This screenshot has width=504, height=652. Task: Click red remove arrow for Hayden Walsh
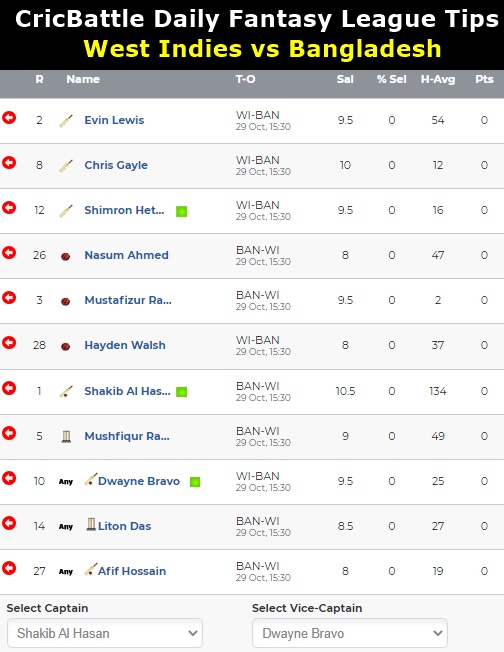coord(9,343)
